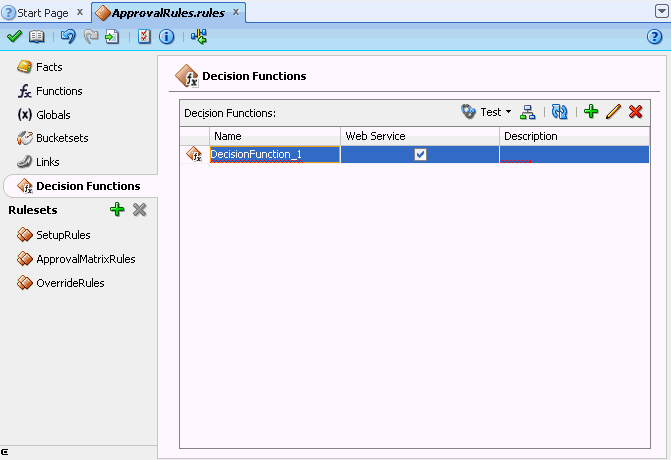Add a new ruleset with green plus
This screenshot has height=460, width=671.
(x=117, y=210)
